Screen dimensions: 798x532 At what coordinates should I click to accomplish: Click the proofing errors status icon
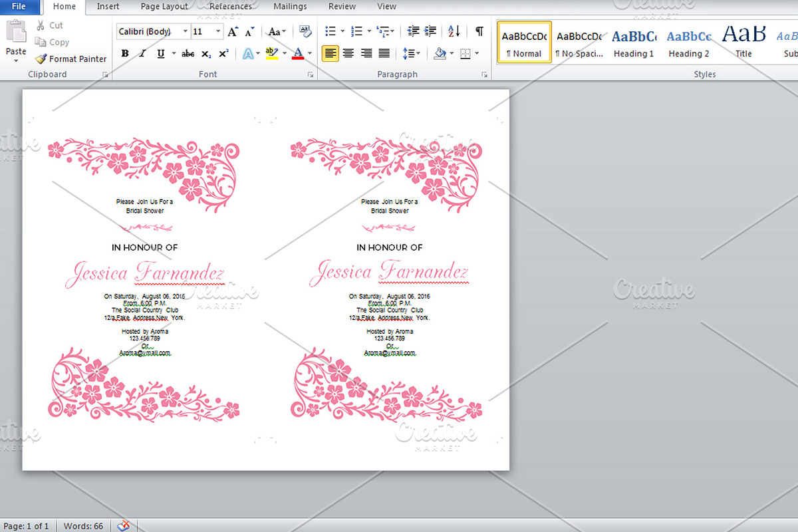(x=124, y=526)
